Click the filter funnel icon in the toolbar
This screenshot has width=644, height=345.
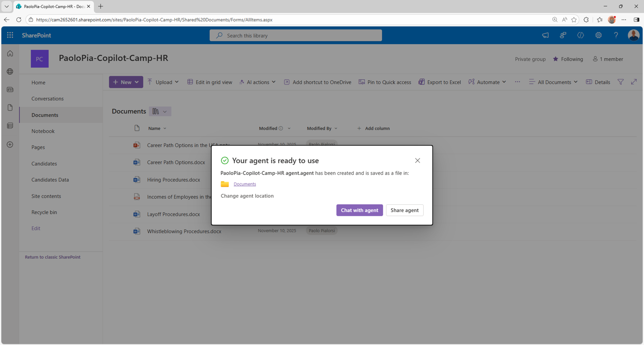(x=621, y=82)
